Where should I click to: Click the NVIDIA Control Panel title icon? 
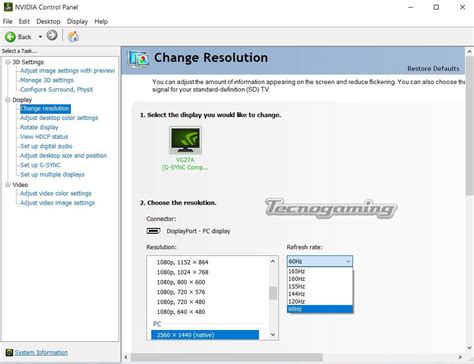tap(8, 7)
